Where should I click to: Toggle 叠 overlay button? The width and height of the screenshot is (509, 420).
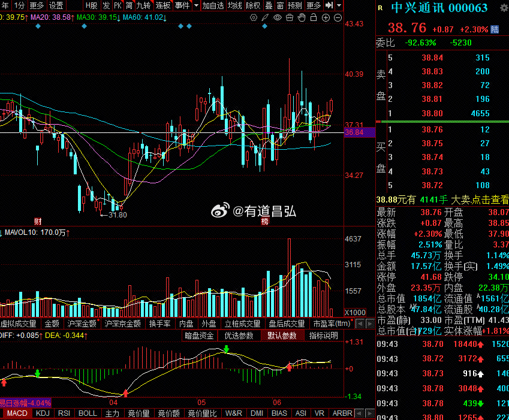tap(269, 5)
